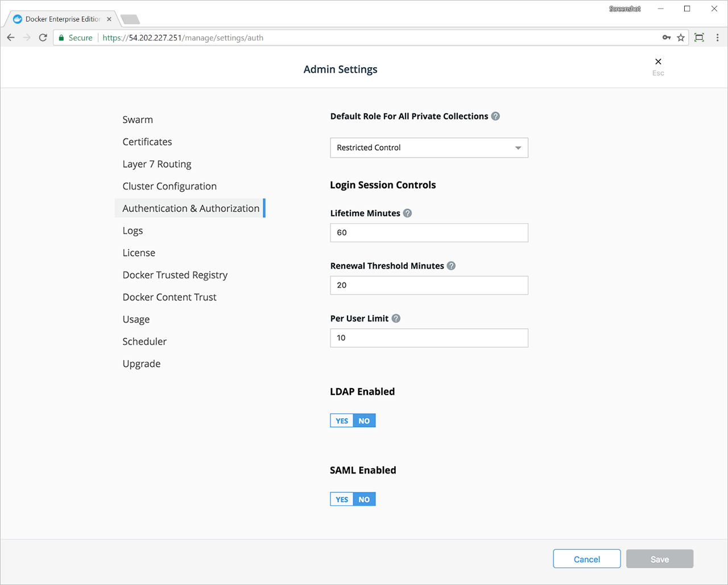This screenshot has width=728, height=585.
Task: Select Docker Trusted Registry settings
Action: (x=175, y=274)
